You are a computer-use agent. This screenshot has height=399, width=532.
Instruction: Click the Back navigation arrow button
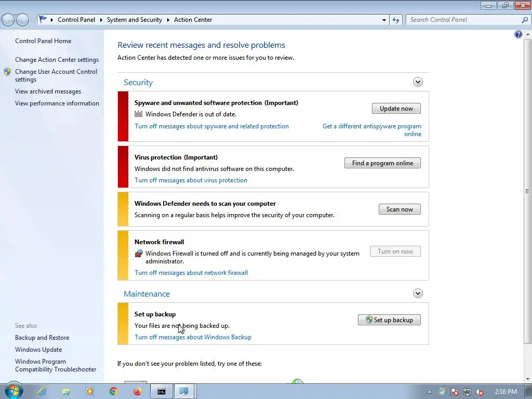(8, 20)
